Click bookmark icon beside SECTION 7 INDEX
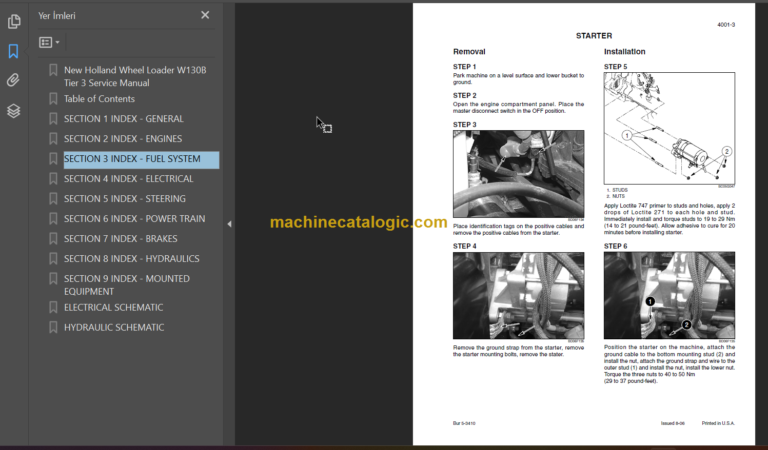The height and width of the screenshot is (450, 768). pos(53,239)
